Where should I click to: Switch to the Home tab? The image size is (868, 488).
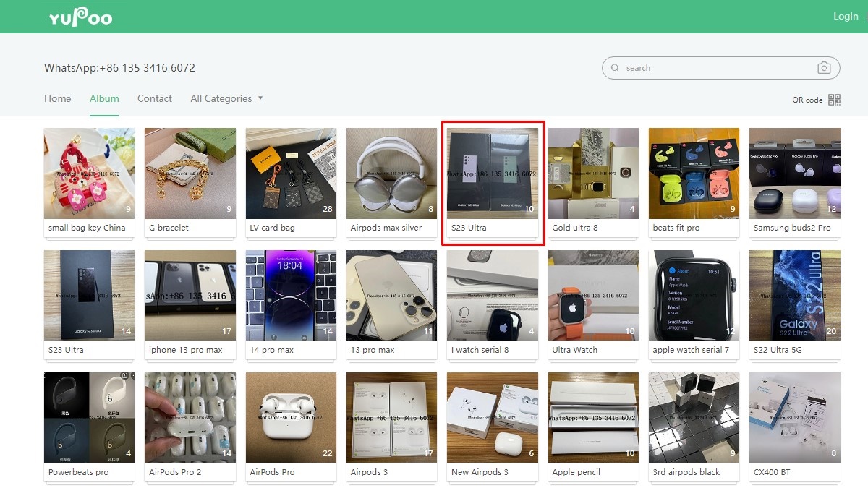pyautogui.click(x=58, y=99)
